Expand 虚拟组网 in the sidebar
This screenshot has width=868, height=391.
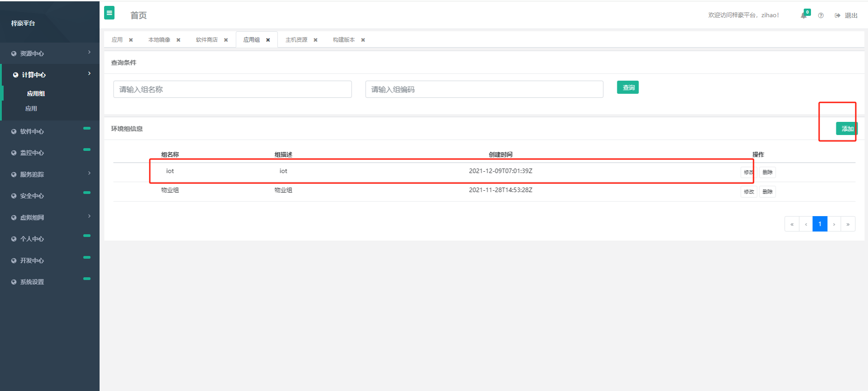50,217
